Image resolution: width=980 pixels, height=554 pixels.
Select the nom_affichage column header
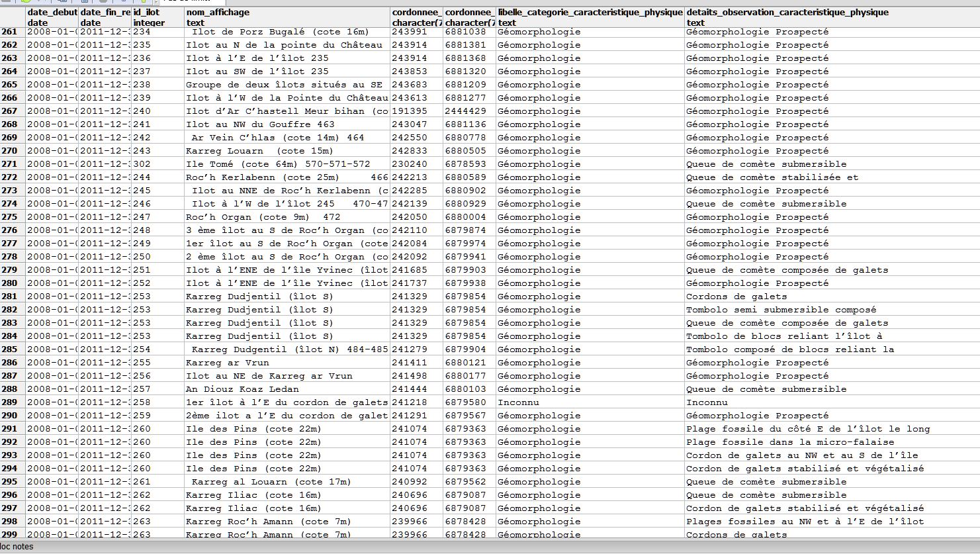(x=287, y=17)
